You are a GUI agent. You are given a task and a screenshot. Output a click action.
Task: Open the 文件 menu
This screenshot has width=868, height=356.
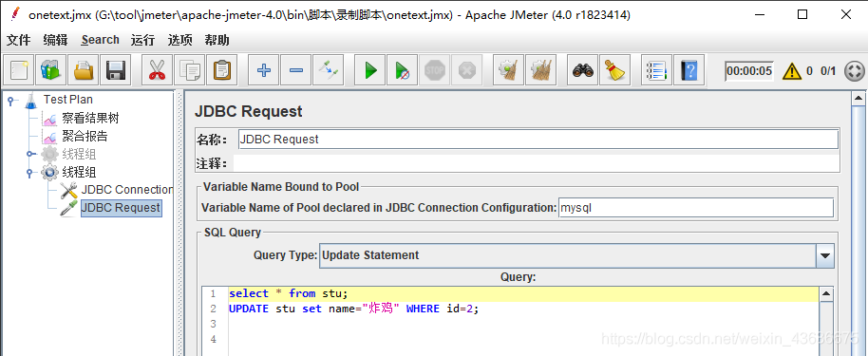18,40
